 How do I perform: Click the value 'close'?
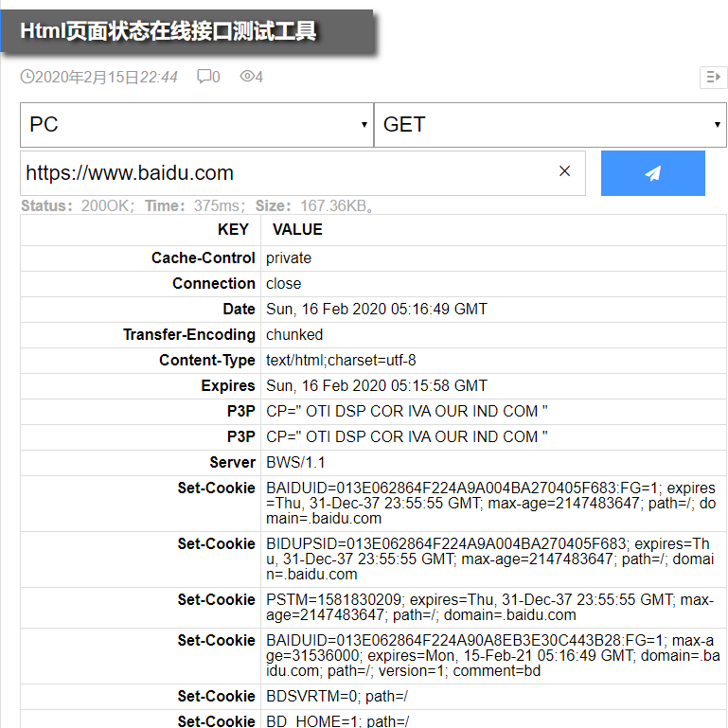(283, 284)
